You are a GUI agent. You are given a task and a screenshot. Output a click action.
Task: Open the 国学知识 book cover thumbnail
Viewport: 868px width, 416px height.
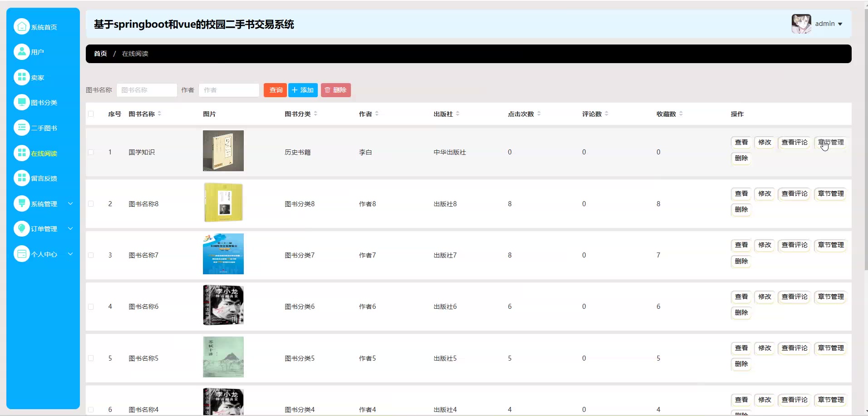pos(223,151)
